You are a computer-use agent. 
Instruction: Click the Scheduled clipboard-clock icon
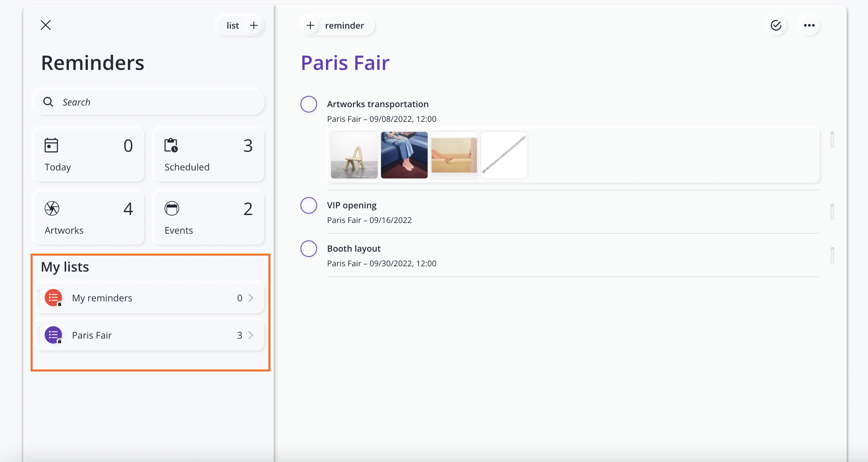point(171,145)
